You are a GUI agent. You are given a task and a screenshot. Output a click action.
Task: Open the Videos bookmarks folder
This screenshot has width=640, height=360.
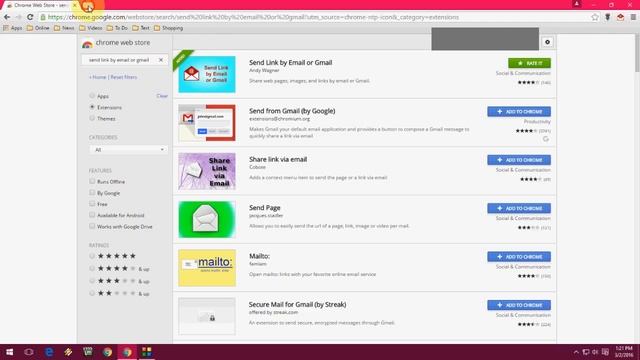91,28
